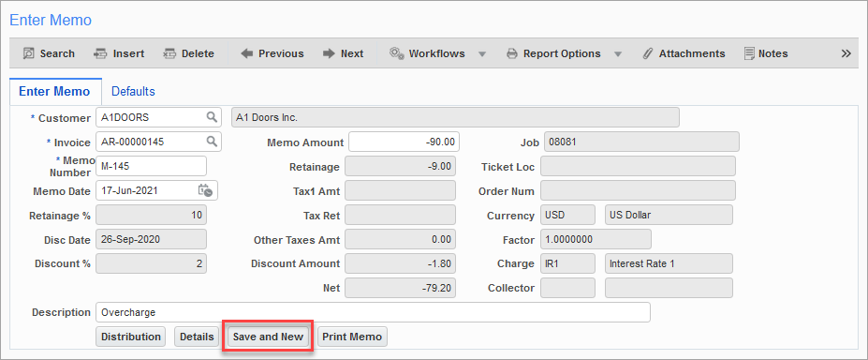Switch to the Defaults tab
This screenshot has height=360, width=868.
(133, 91)
